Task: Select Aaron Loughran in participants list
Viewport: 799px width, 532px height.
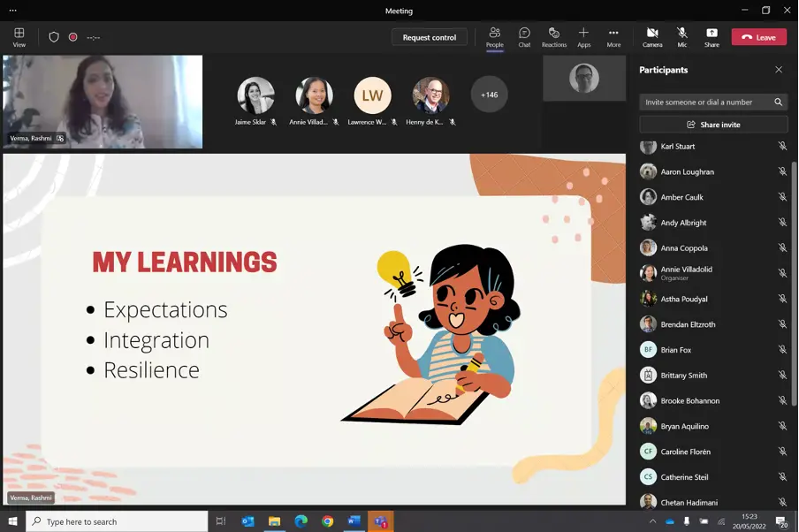Action: (713, 171)
